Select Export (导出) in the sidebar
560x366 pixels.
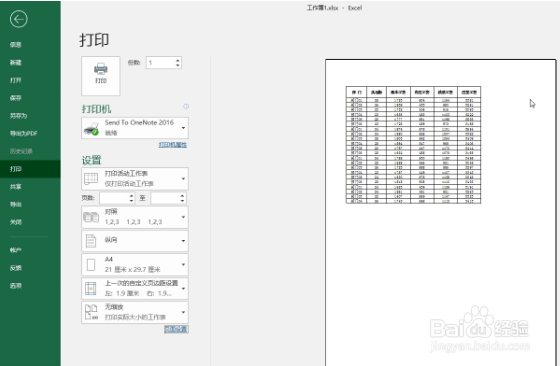[x=16, y=204]
